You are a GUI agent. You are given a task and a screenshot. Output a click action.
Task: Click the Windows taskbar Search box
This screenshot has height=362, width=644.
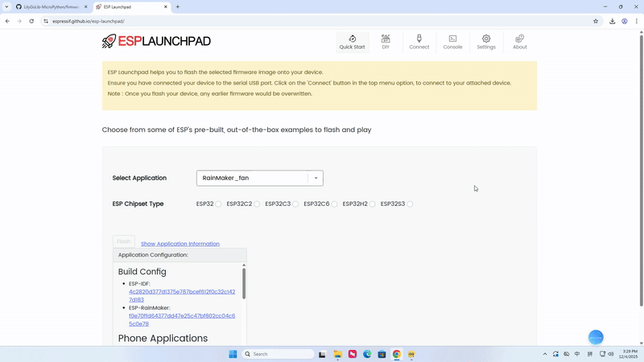tap(280, 354)
